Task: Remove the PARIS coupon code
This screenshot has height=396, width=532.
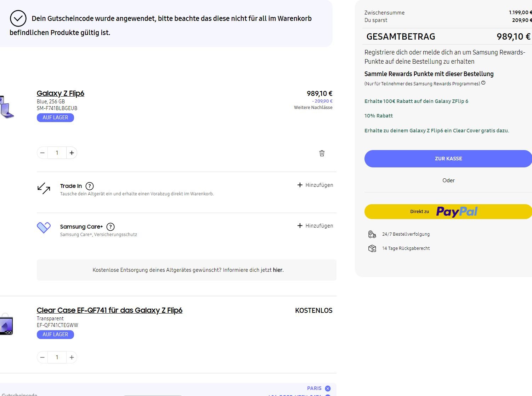Action: tap(328, 389)
